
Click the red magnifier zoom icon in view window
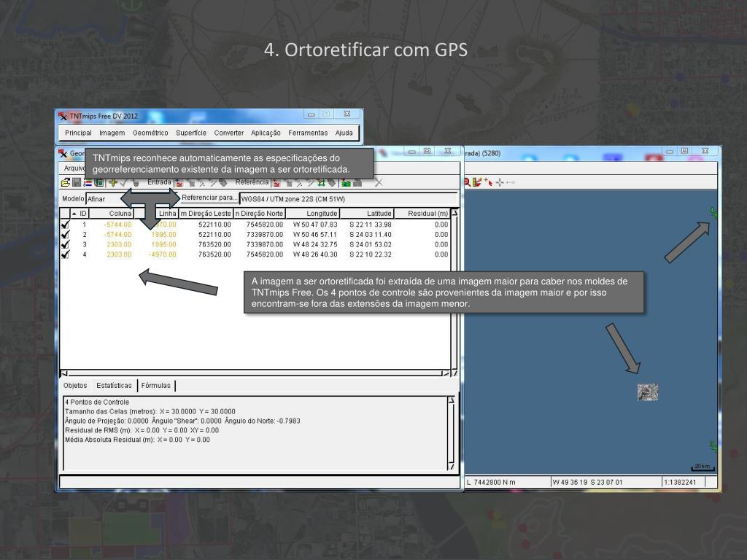click(x=467, y=182)
